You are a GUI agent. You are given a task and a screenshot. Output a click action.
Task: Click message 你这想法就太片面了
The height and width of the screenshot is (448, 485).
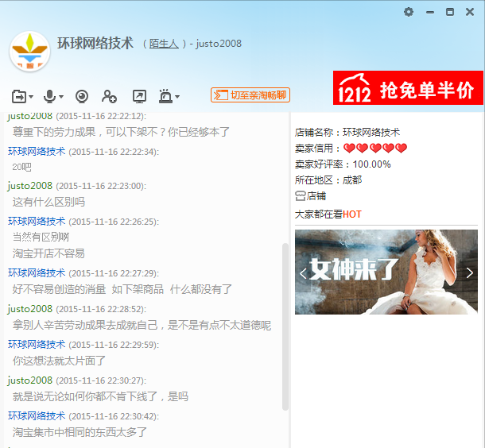59,361
